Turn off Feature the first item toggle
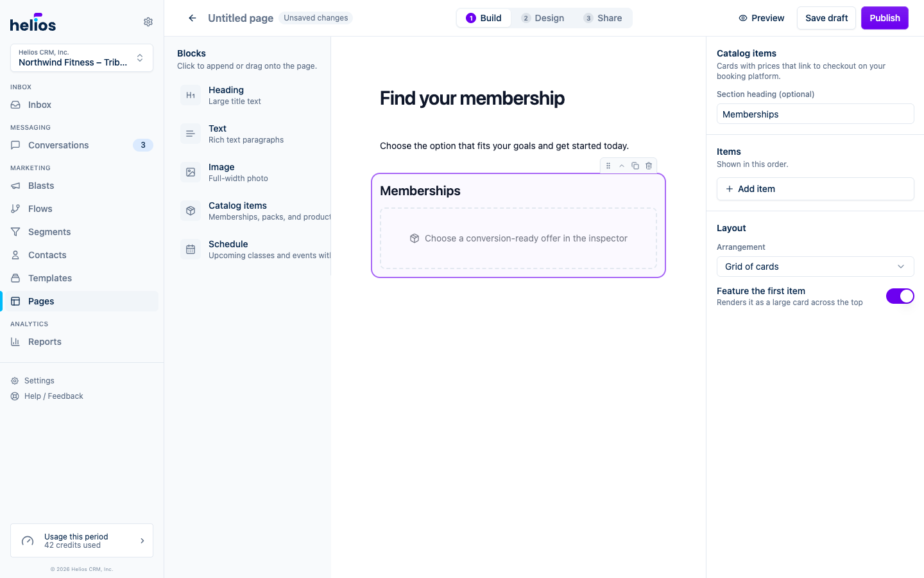The height and width of the screenshot is (578, 924). pos(900,296)
